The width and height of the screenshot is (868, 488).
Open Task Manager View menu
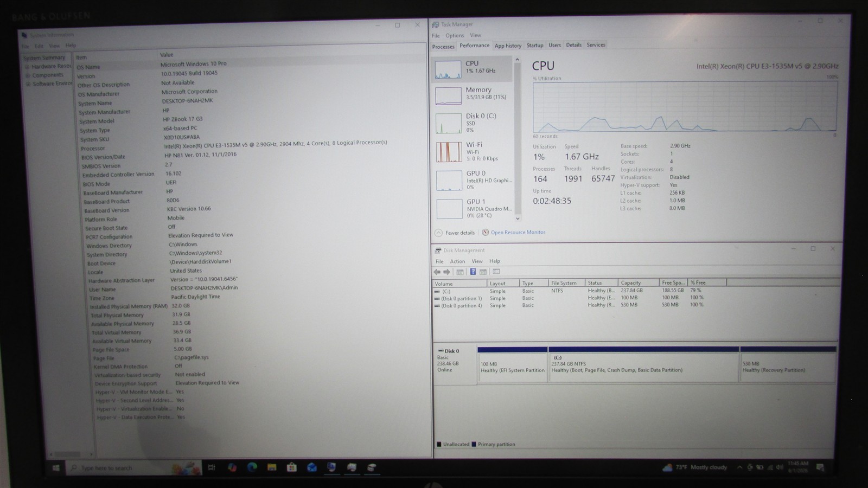pyautogui.click(x=475, y=35)
